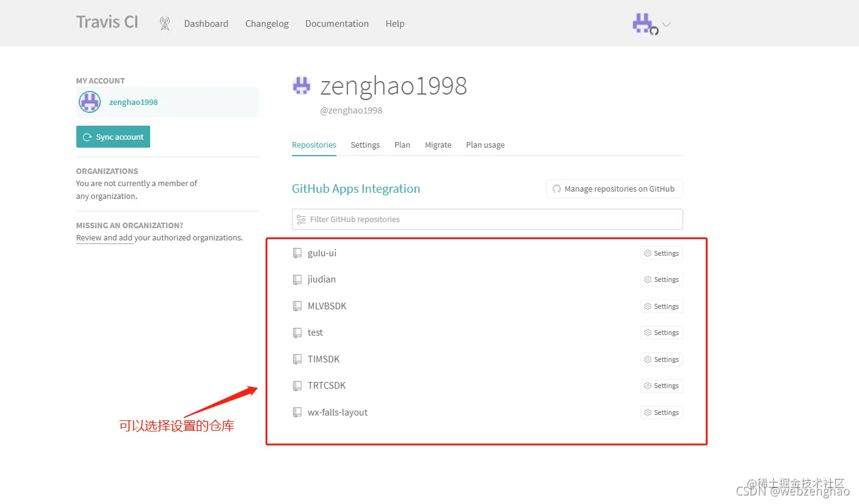
Task: Open the broadcast tower icon in header
Action: tap(164, 24)
